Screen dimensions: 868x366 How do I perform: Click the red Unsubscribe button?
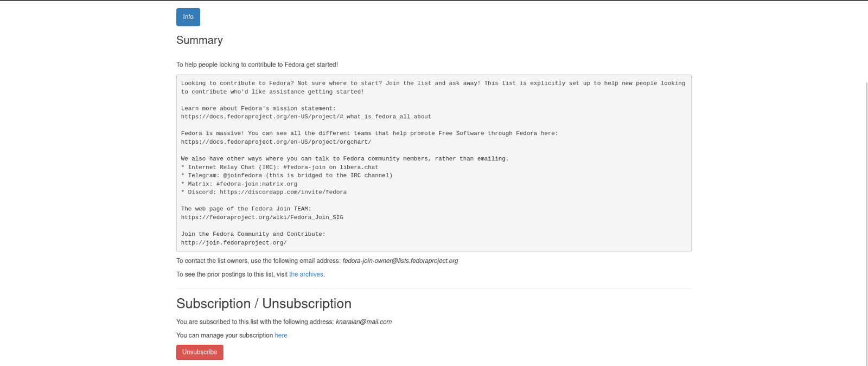[x=200, y=352]
